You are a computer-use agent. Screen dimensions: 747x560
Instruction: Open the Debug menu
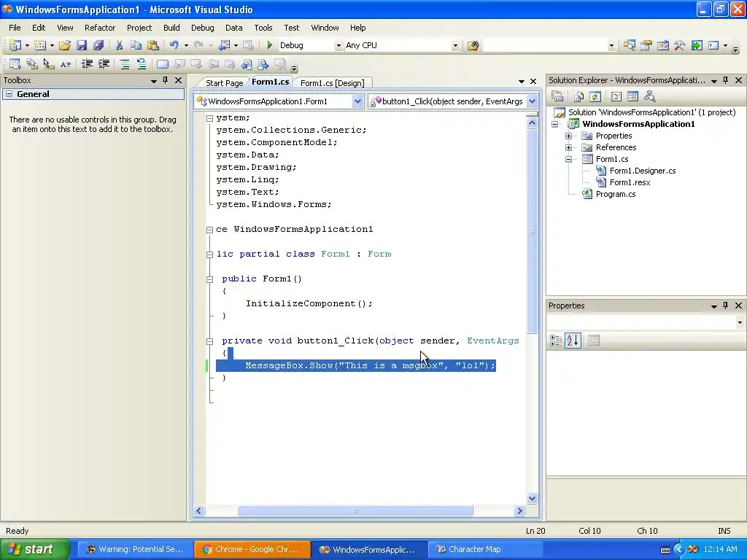(203, 28)
